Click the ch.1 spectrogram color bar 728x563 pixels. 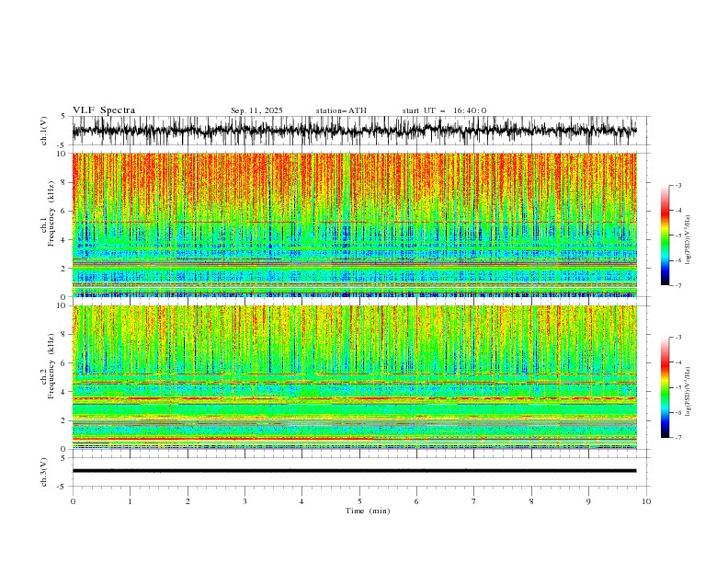pos(665,236)
